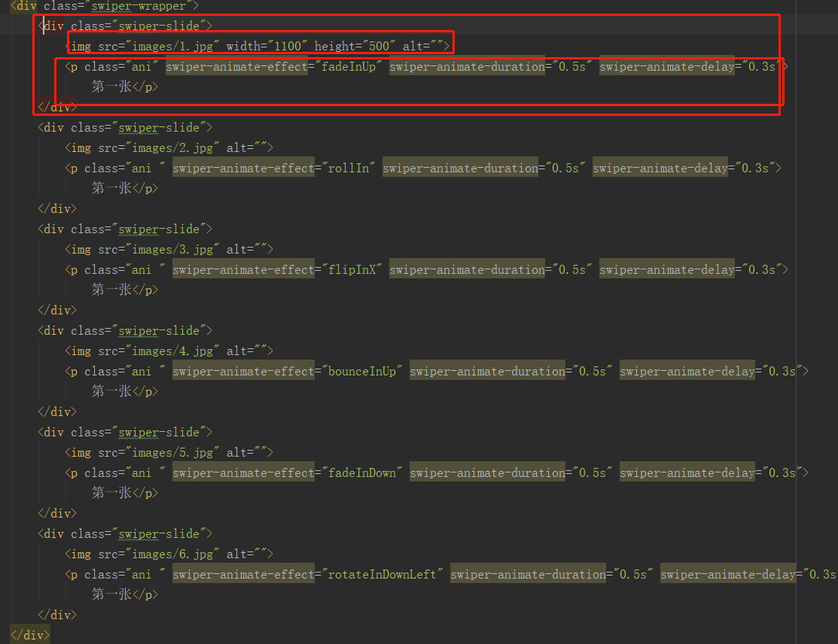The height and width of the screenshot is (644, 838).
Task: Click the alt="" attribute in the images/1.jpg line
Action: coord(422,47)
